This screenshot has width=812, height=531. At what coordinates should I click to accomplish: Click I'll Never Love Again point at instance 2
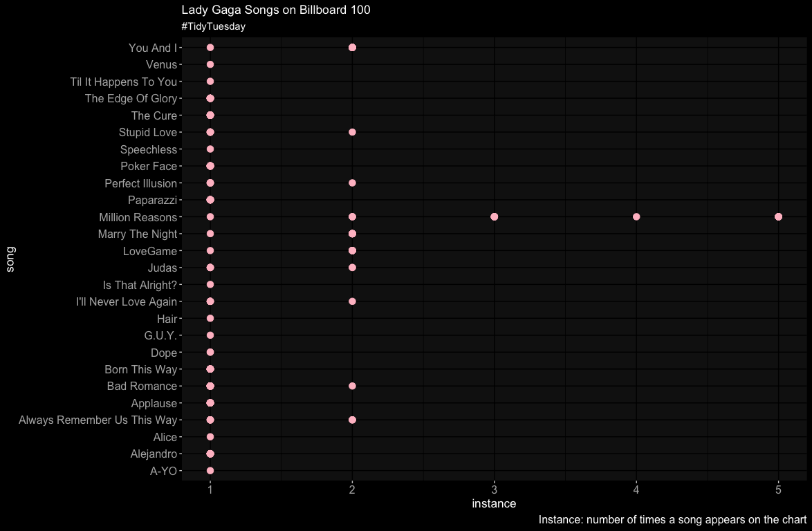click(x=352, y=301)
